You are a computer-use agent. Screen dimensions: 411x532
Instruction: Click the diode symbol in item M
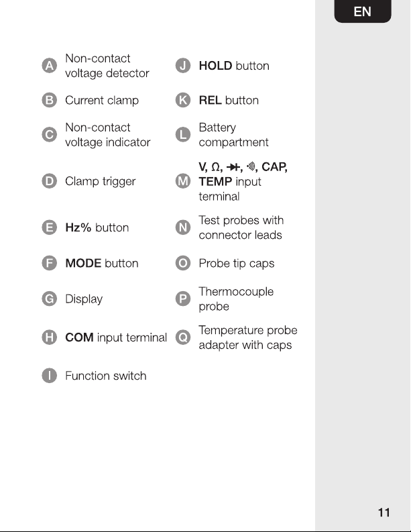(x=233, y=167)
